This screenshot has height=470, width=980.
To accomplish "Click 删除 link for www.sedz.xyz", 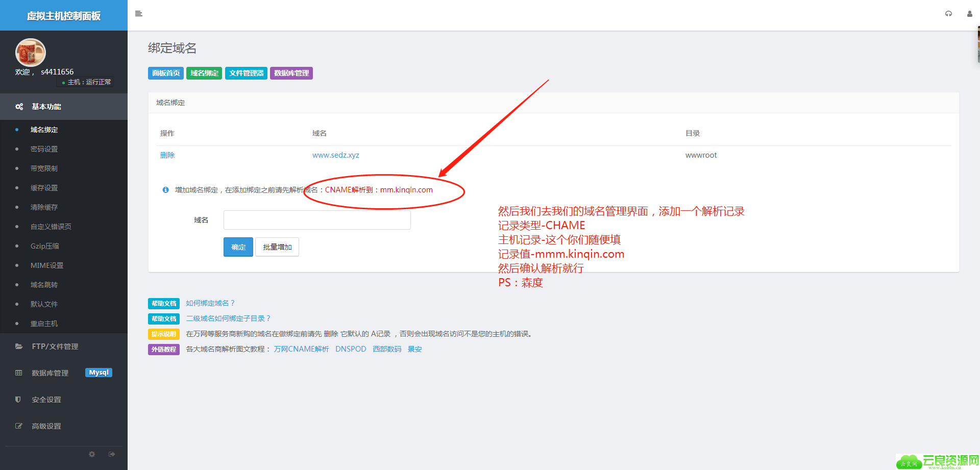I will tap(167, 155).
